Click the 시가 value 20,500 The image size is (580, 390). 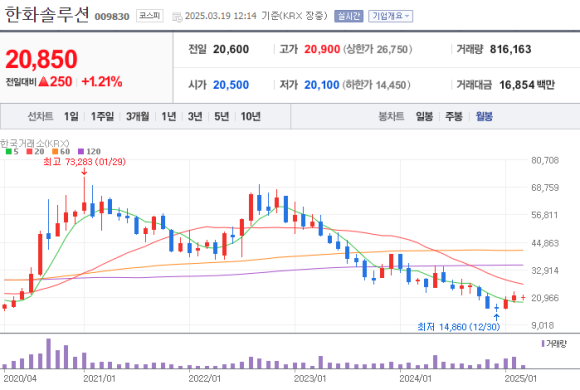[231, 85]
